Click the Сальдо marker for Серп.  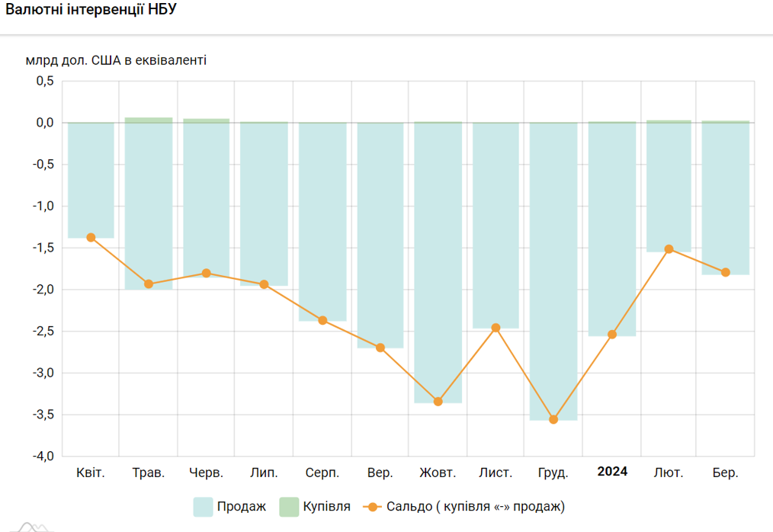coord(322,320)
